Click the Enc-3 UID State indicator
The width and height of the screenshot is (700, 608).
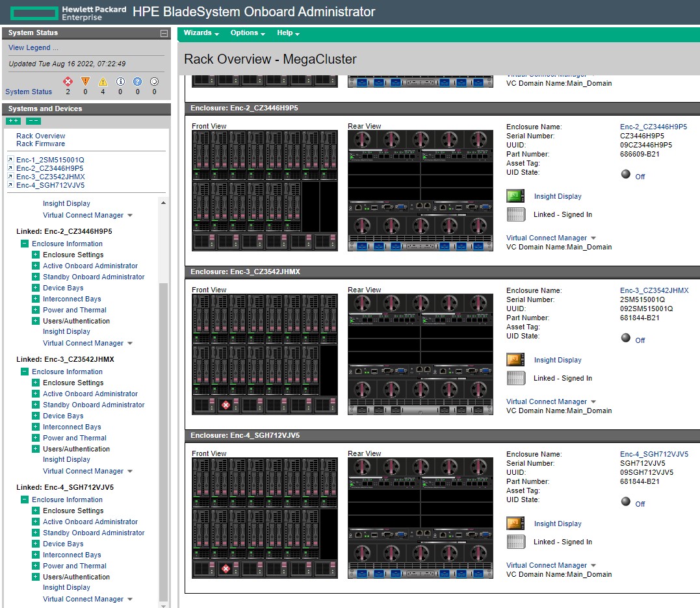(626, 338)
